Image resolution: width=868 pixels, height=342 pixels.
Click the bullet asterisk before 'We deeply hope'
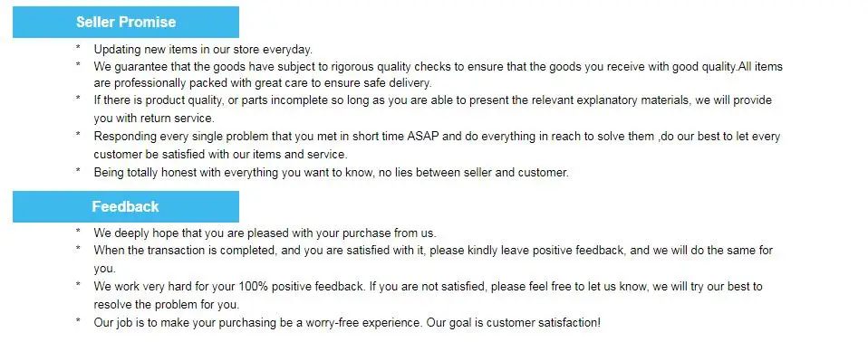pos(79,233)
